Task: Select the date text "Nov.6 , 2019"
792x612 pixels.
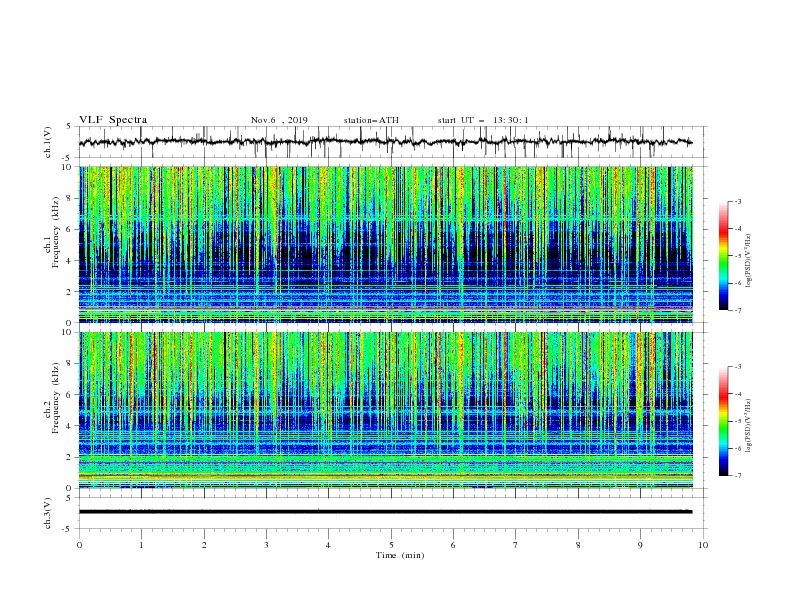Action: pyautogui.click(x=279, y=120)
